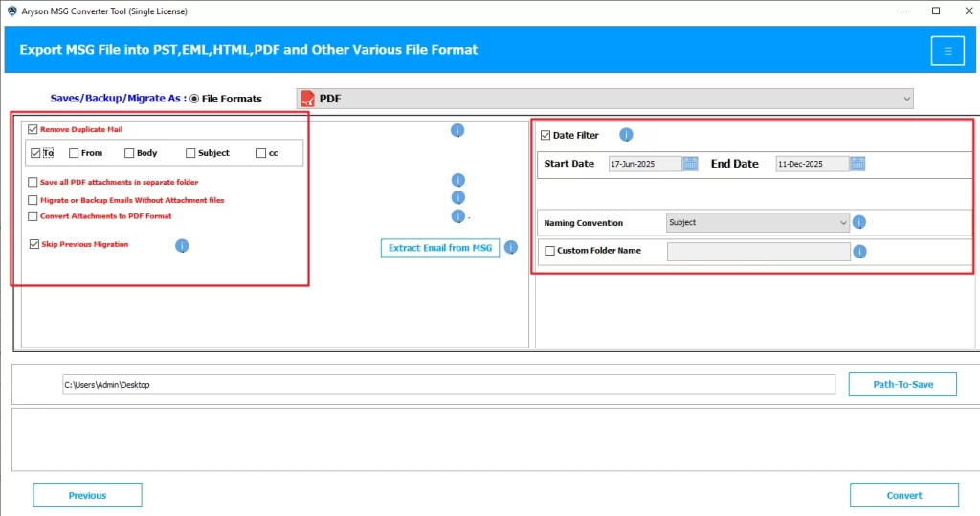This screenshot has height=516, width=980.
Task: Click the End Date field 11-Dec-2025
Action: [813, 164]
